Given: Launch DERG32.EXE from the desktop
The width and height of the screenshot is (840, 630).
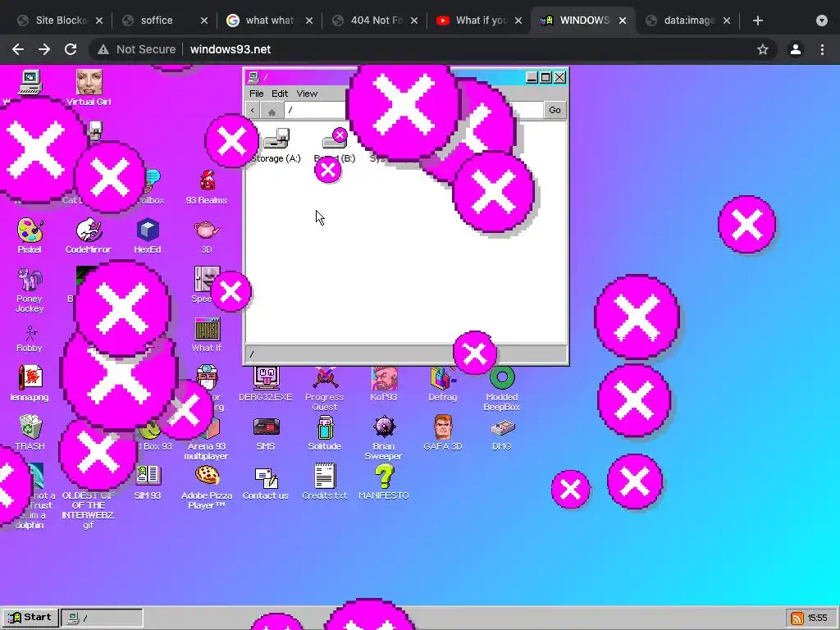Looking at the screenshot, I should click(x=266, y=384).
